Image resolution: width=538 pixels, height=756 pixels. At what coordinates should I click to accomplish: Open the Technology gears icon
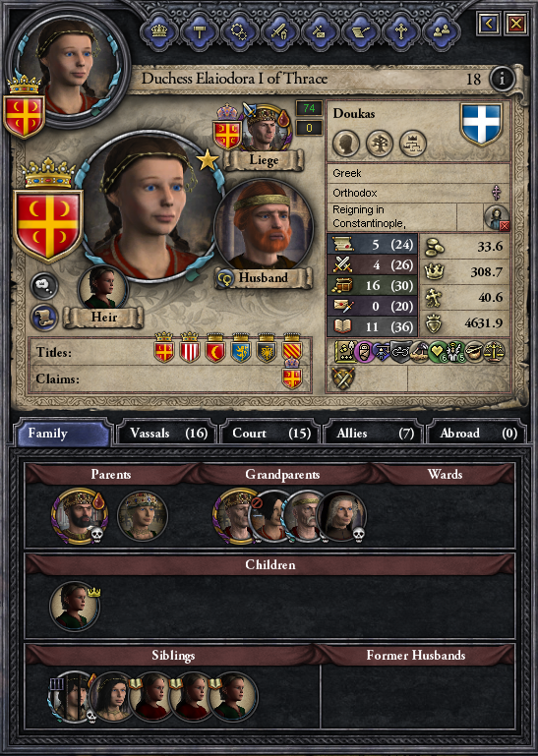(x=239, y=30)
